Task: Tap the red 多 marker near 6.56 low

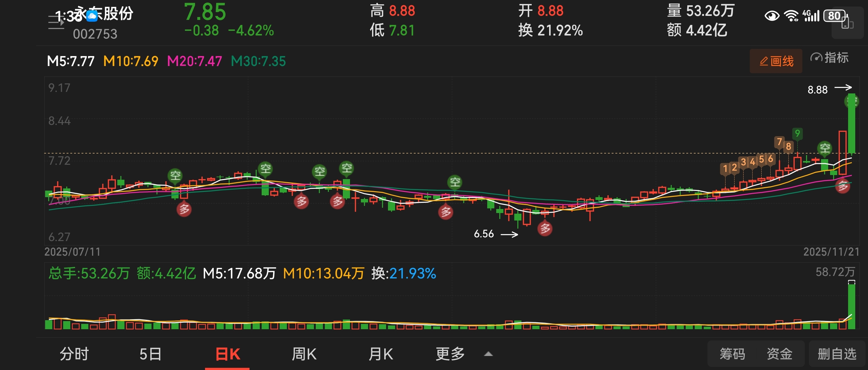Action: [x=545, y=229]
